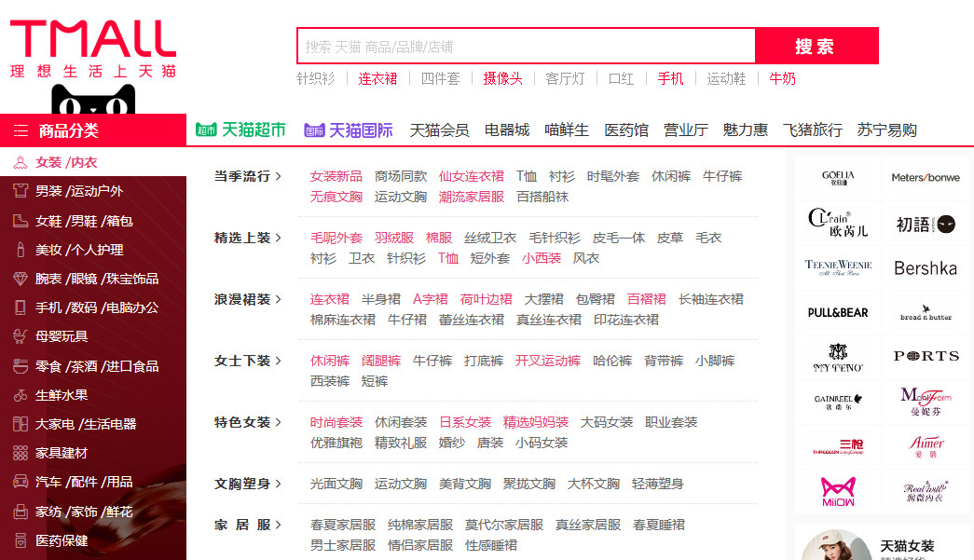Open the 日系女装 link

(465, 422)
